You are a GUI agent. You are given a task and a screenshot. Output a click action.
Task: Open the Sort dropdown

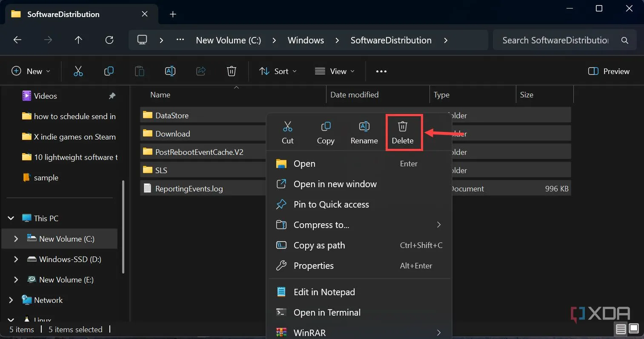click(x=277, y=71)
